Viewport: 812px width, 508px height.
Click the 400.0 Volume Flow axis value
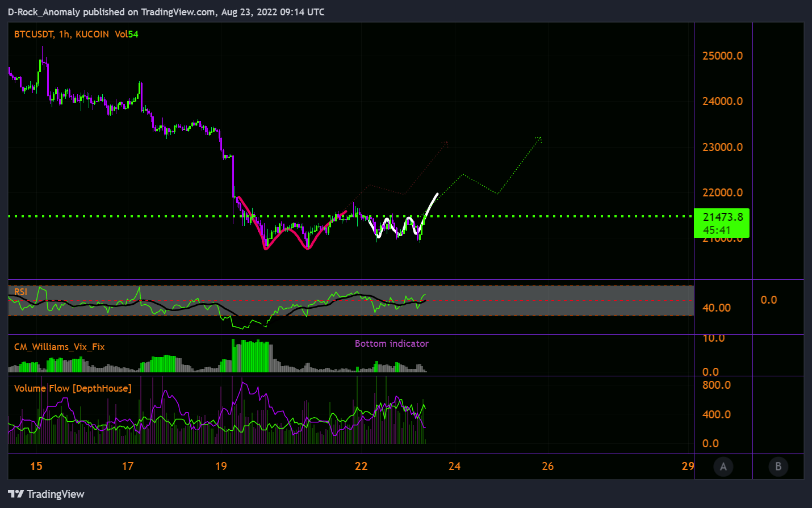pos(717,414)
